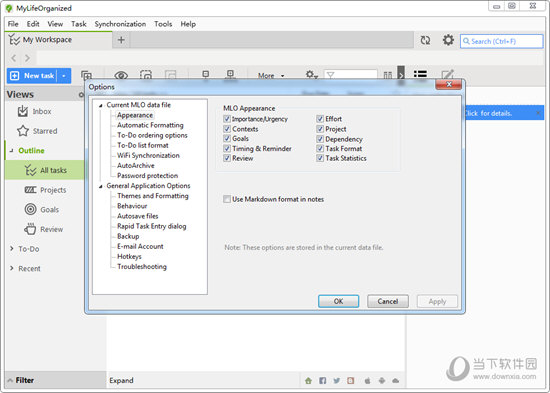Uncheck the Importance/Urgency checkbox

coord(227,119)
